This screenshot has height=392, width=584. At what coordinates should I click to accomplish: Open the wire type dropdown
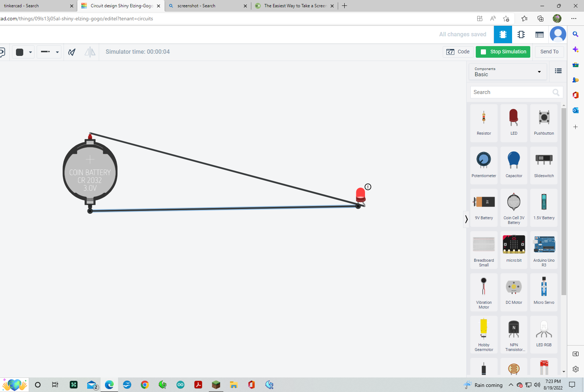coord(57,52)
